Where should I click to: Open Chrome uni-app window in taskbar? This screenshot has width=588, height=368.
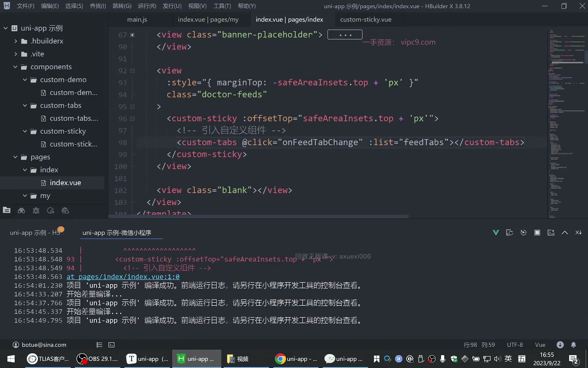[296, 359]
